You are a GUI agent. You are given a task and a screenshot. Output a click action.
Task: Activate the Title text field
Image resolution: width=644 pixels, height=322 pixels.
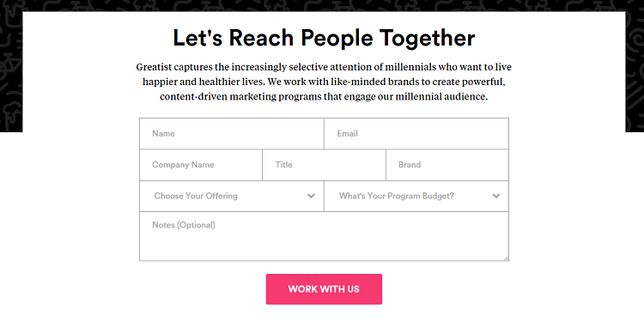click(324, 165)
